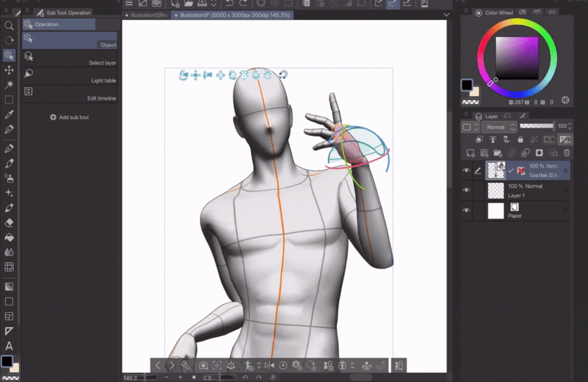Toggle transparent color swatch below color wheel
The image size is (588, 382).
[470, 102]
